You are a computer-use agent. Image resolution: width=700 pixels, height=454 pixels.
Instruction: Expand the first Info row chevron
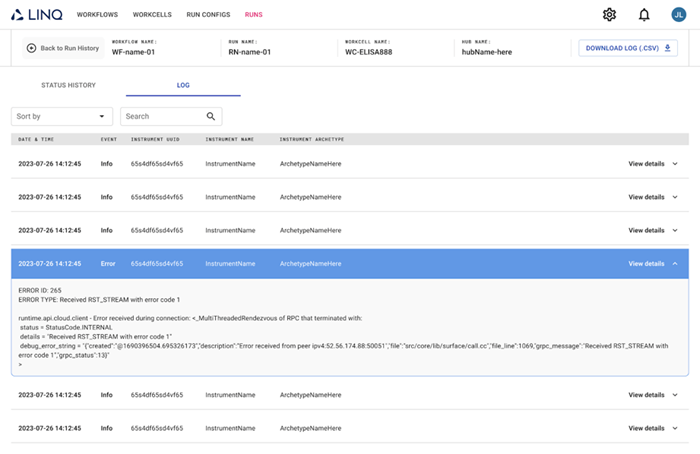(675, 163)
